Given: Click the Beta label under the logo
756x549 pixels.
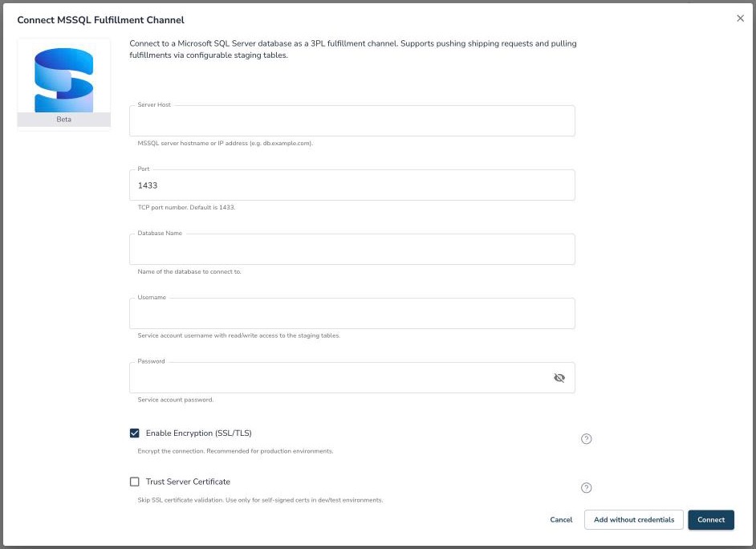Looking at the screenshot, I should (x=63, y=119).
